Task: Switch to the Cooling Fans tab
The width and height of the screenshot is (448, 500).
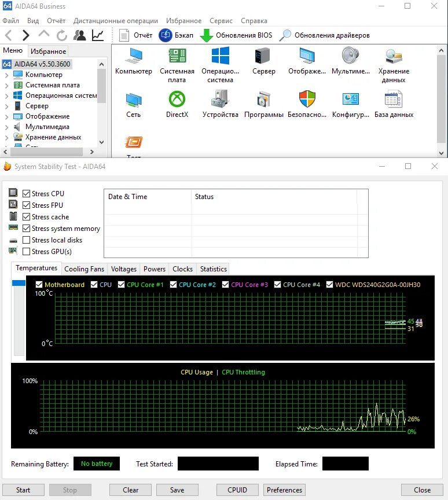Action: [x=84, y=269]
